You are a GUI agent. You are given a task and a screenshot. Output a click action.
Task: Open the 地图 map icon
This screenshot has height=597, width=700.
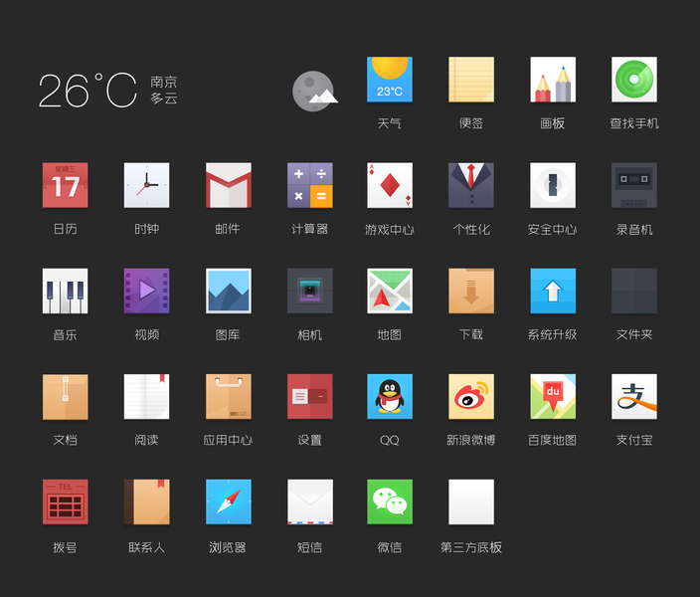(x=390, y=291)
